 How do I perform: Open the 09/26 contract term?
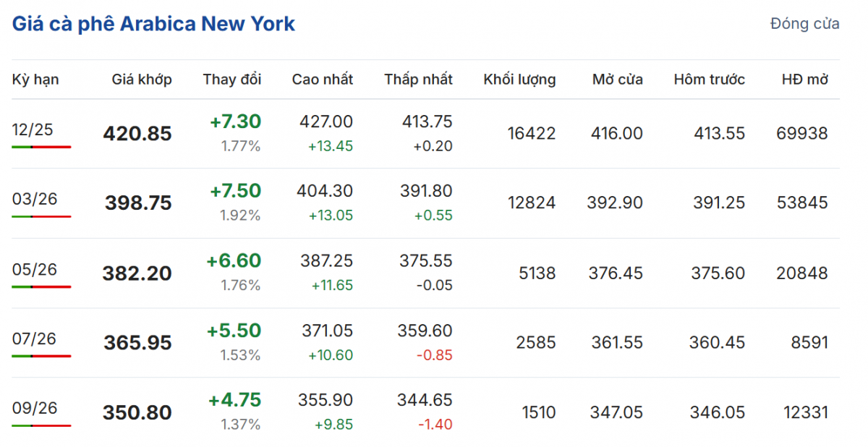click(x=34, y=408)
